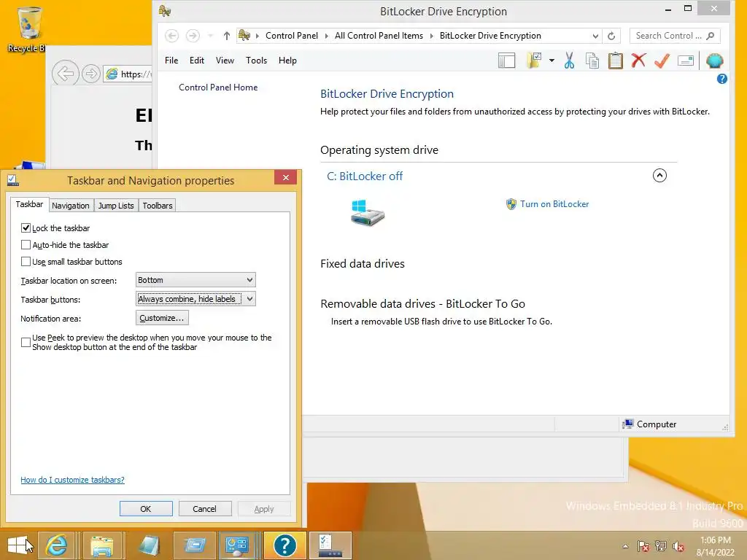Image resolution: width=747 pixels, height=560 pixels.
Task: Click the Cut scissors icon
Action: [569, 61]
